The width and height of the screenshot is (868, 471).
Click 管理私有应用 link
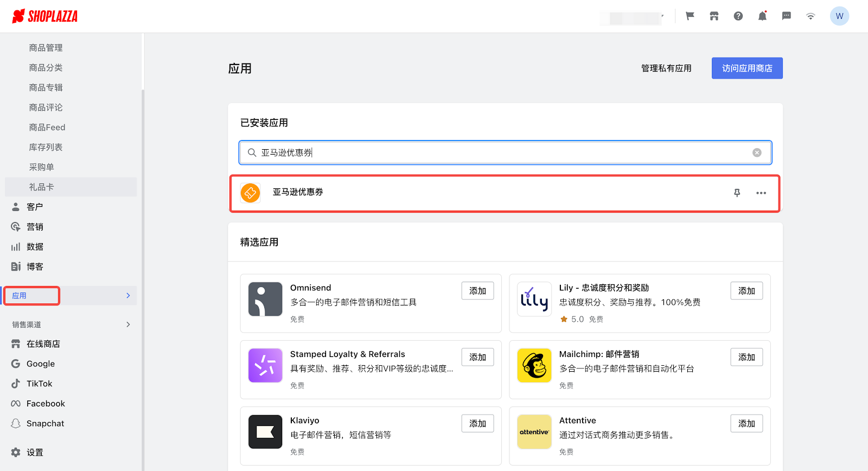tap(666, 68)
